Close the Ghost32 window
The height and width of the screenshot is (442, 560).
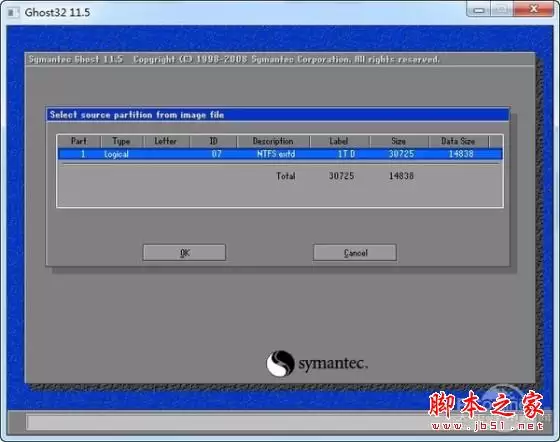click(534, 9)
